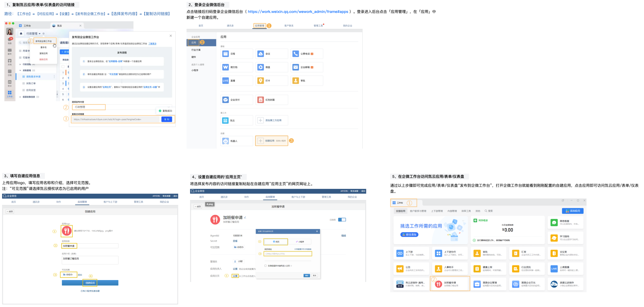Screen dimensions: 644x307
Task: Expand the 行政流程 tree group
Action: tap(20, 64)
